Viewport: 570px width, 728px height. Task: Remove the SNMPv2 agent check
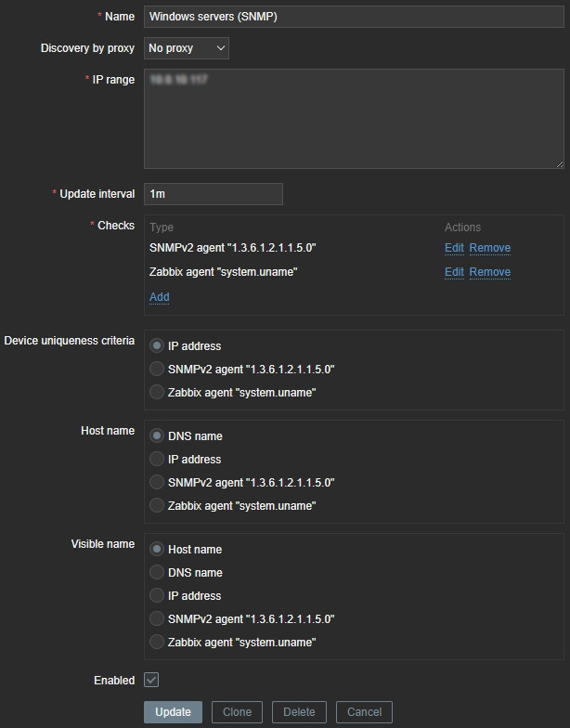click(489, 248)
